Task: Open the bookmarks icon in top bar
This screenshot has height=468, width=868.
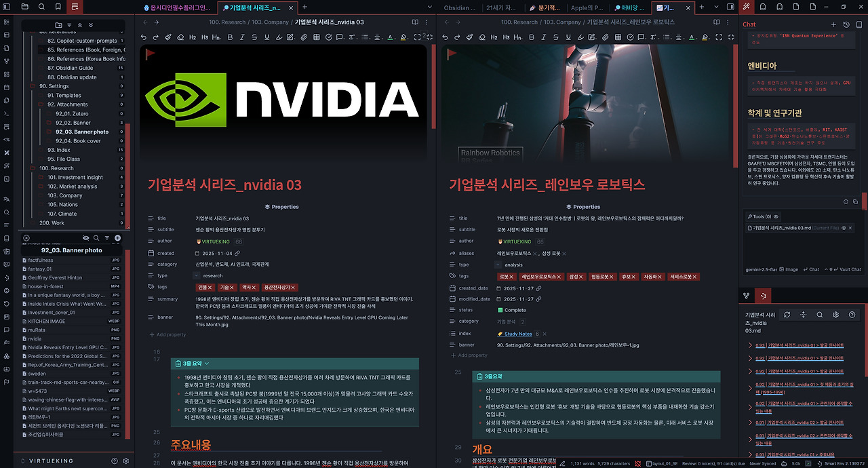Action: [58, 7]
